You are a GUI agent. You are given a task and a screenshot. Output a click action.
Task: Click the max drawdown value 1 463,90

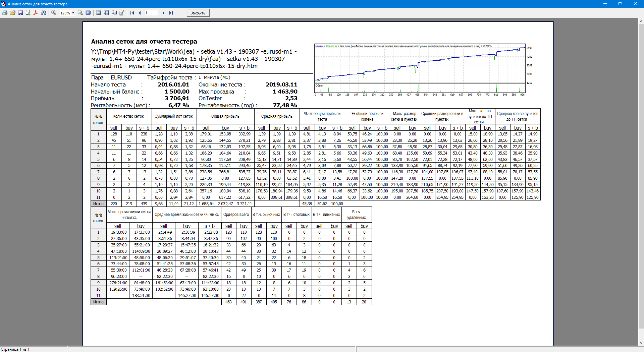tap(285, 92)
